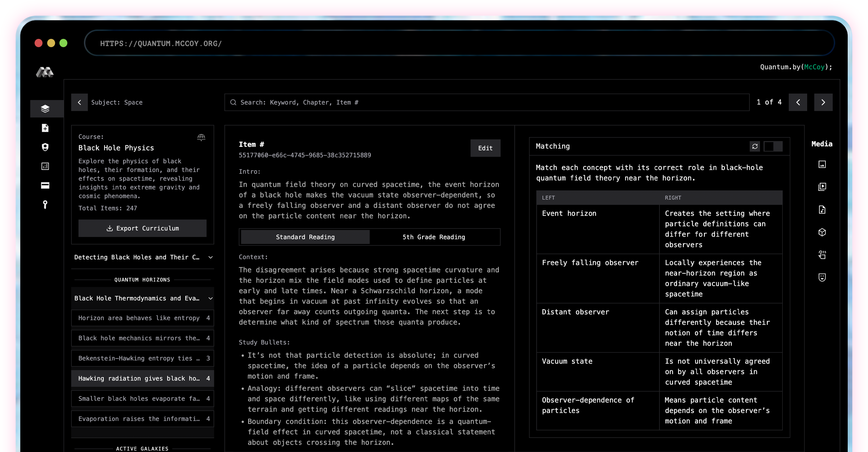
Task: Click the theater mask media icon
Action: [822, 277]
